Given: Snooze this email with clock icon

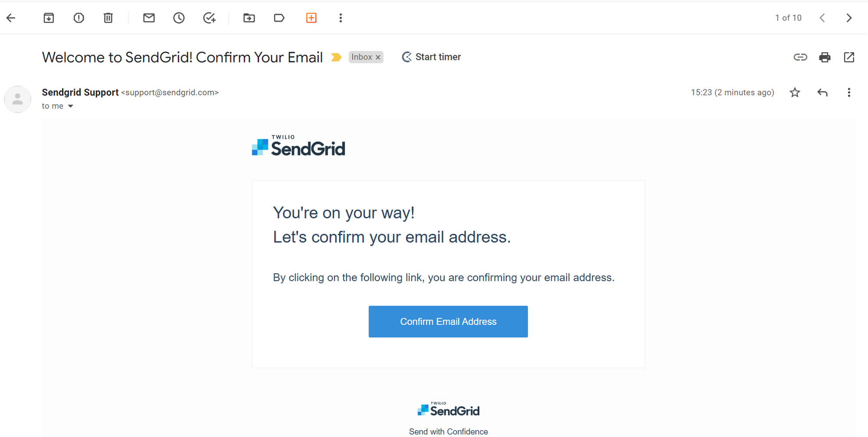Looking at the screenshot, I should click(x=179, y=18).
